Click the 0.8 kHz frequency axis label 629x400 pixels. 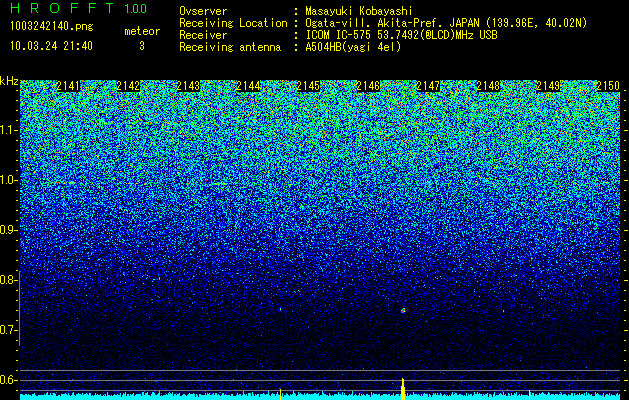click(8, 280)
